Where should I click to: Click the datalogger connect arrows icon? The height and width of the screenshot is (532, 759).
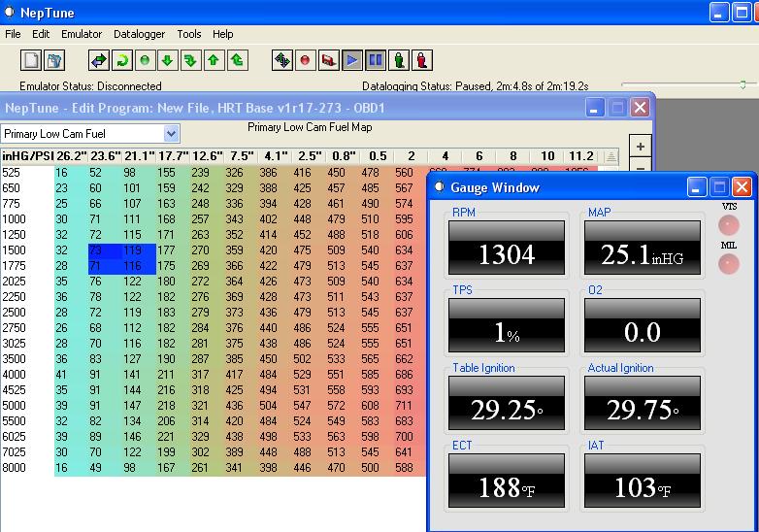[282, 60]
